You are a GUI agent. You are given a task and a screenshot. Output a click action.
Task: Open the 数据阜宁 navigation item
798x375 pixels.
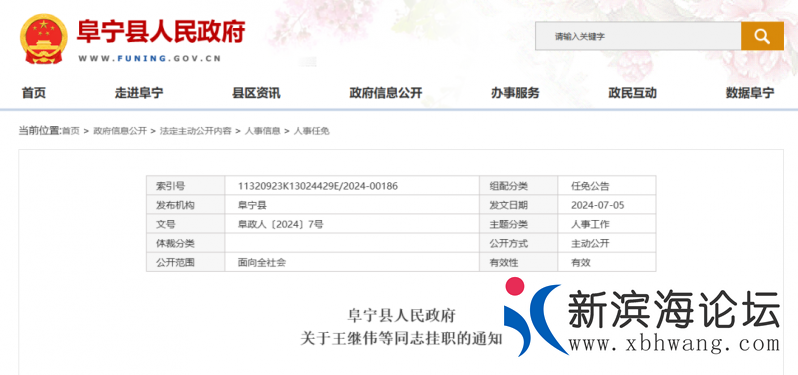pos(750,93)
